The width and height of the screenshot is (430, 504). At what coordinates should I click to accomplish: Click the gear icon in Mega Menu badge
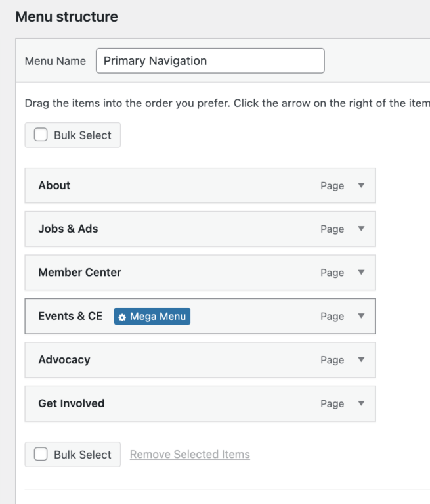[x=122, y=317]
